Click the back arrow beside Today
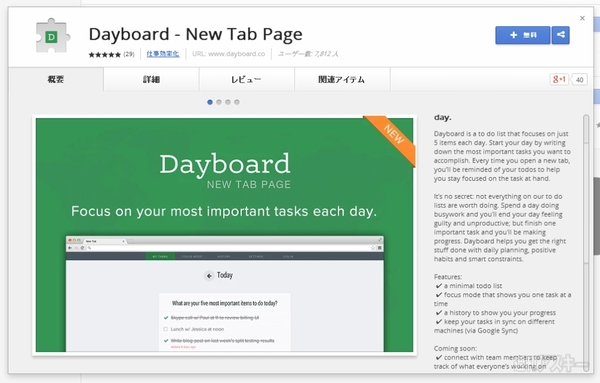The height and width of the screenshot is (383, 600). 209,275
